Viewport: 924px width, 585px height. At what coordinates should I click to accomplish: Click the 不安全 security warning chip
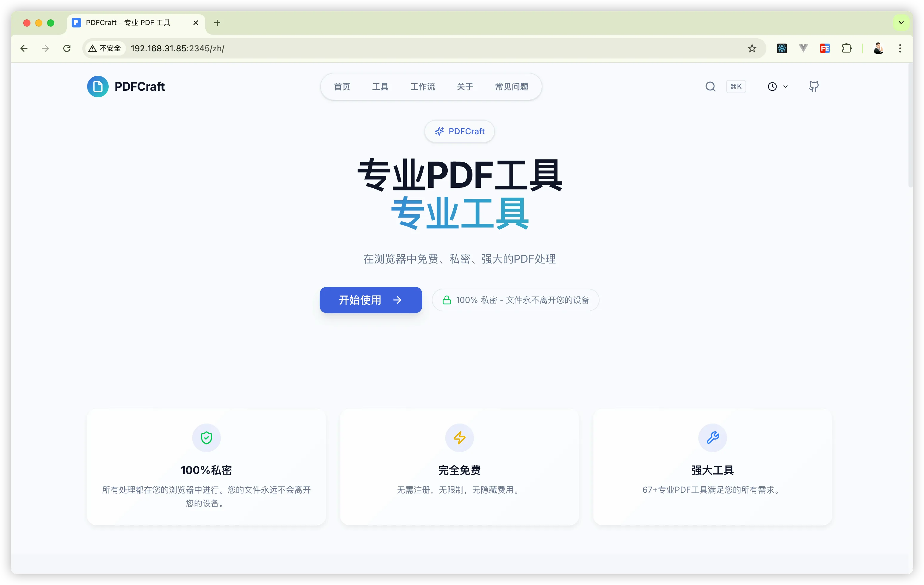pos(105,48)
